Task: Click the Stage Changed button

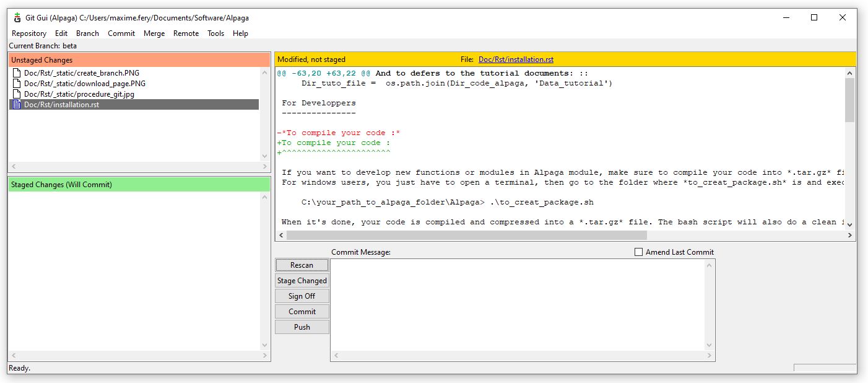Action: [x=302, y=281]
